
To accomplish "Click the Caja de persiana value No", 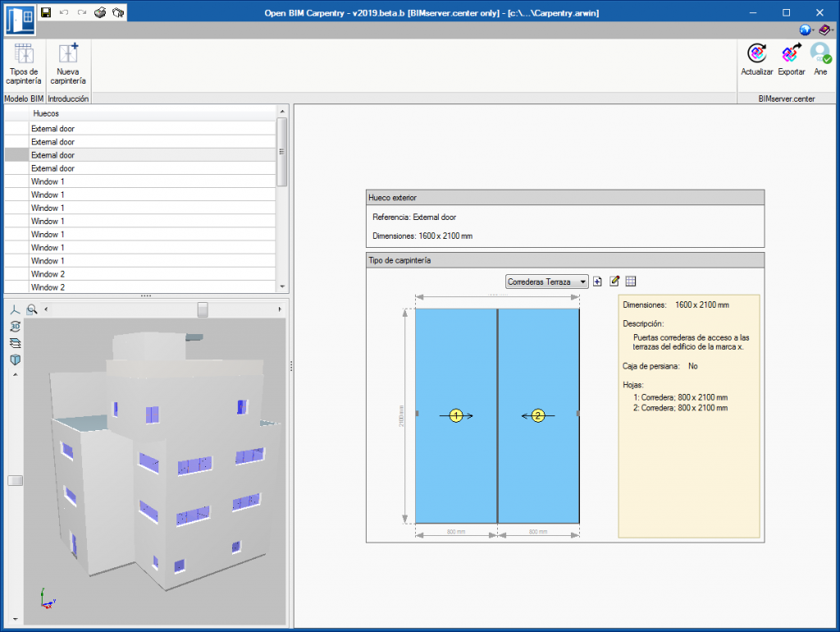I will (x=692, y=366).
